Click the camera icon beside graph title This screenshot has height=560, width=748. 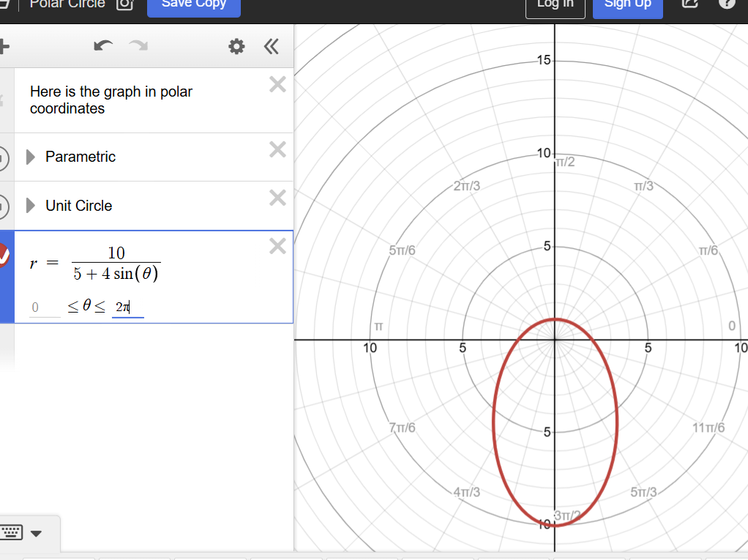[x=125, y=4]
